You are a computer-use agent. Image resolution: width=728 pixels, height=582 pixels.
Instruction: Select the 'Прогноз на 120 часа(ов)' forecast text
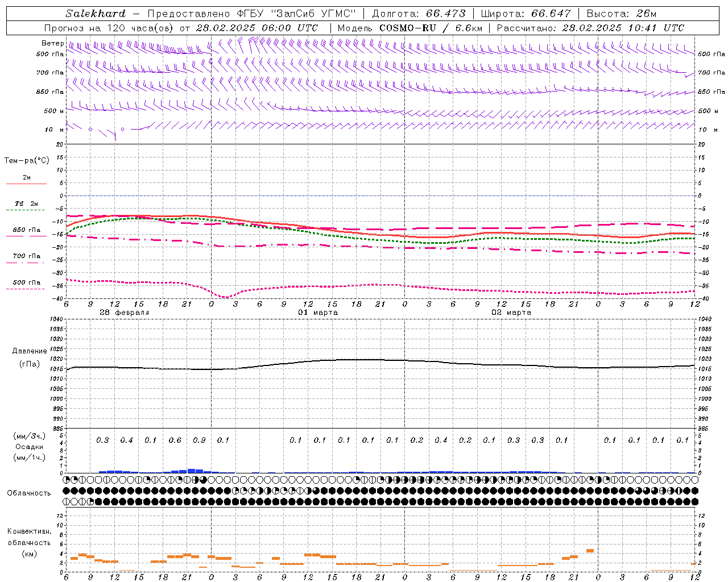click(109, 28)
